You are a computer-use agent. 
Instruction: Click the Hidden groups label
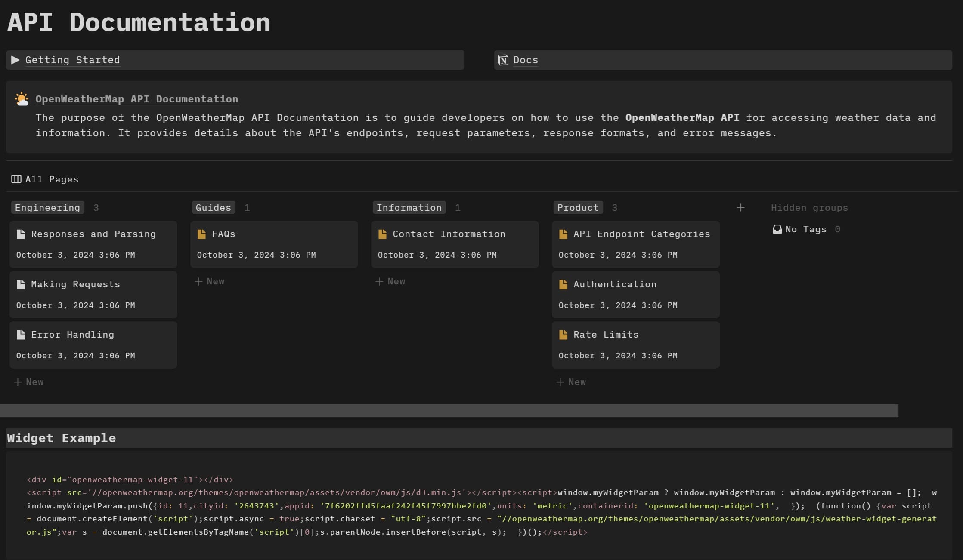[x=809, y=208]
